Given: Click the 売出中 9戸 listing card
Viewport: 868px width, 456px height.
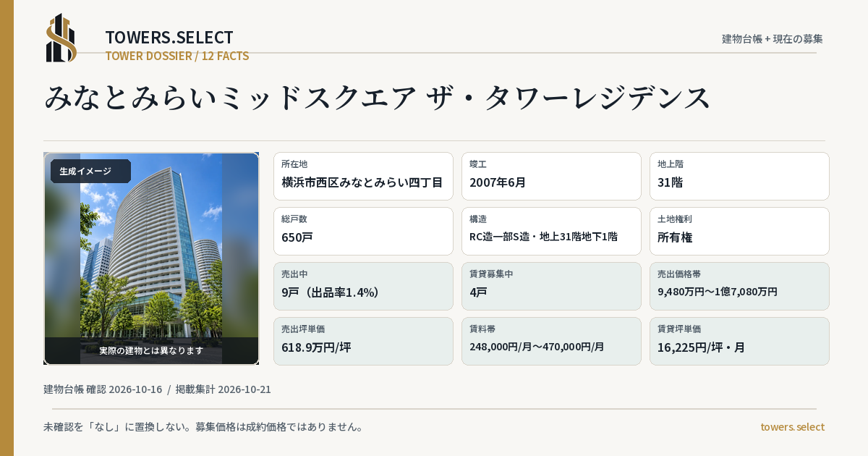Looking at the screenshot, I should (363, 286).
